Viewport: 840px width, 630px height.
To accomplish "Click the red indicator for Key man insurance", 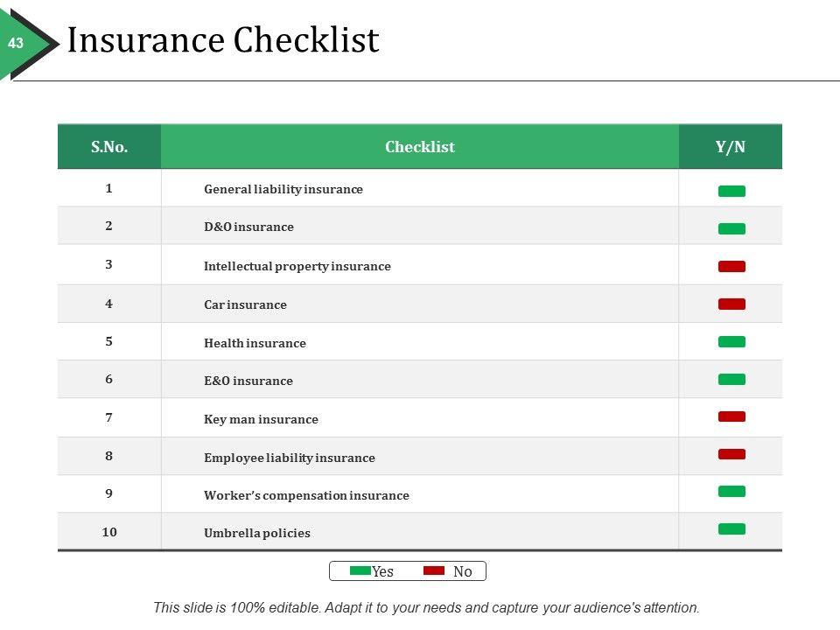I will coord(731,416).
